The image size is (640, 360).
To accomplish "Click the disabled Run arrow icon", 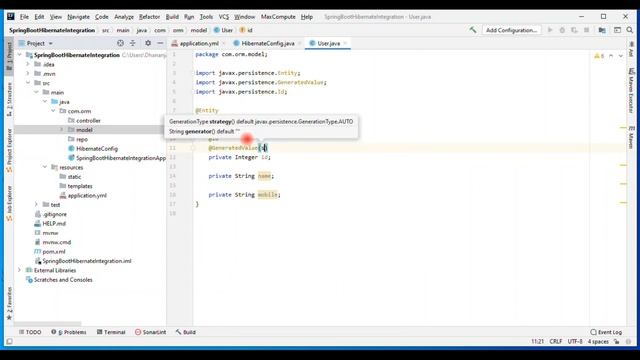I will pos(550,30).
